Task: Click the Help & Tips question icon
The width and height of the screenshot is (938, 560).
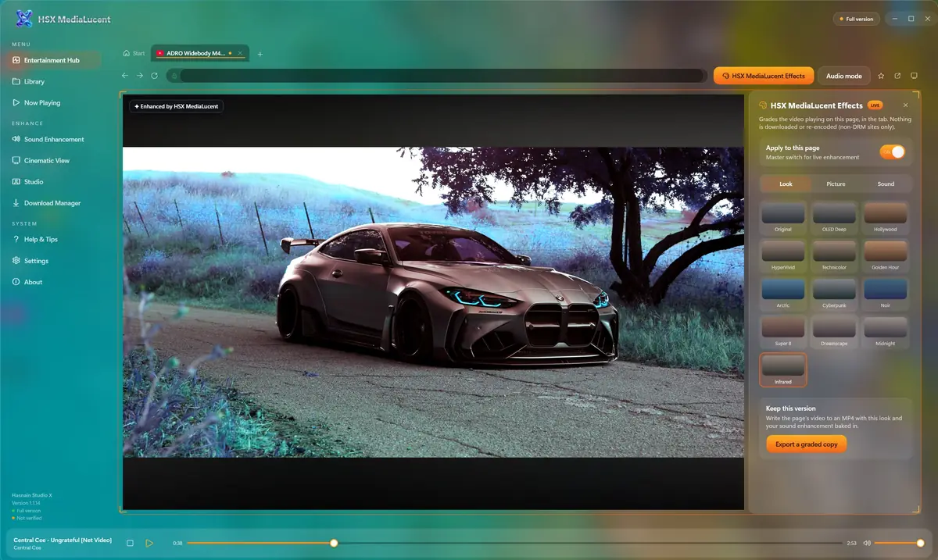Action: click(x=16, y=239)
